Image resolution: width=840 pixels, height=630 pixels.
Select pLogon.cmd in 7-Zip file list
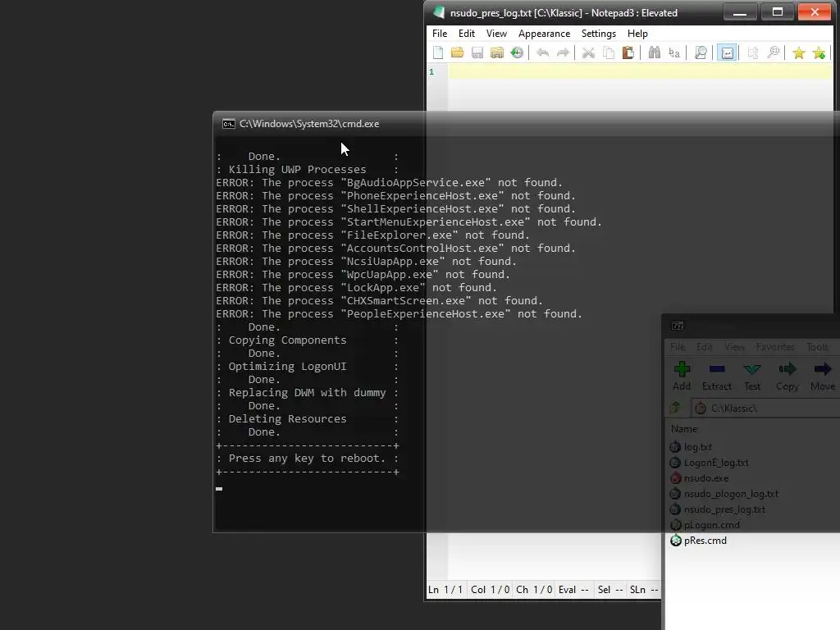tap(711, 525)
